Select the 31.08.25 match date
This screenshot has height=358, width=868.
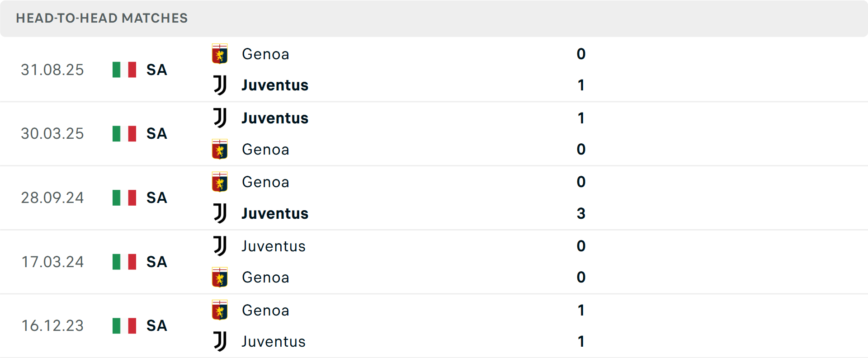[52, 70]
